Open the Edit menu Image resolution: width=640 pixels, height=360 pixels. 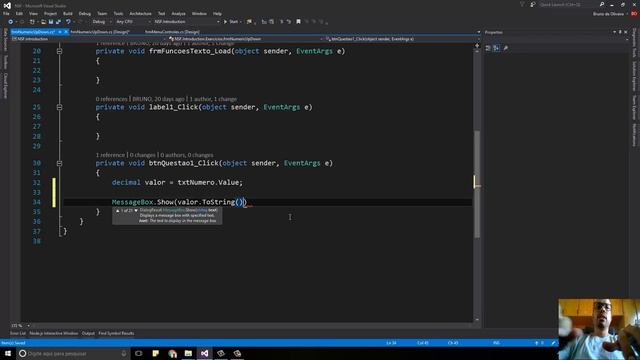[x=19, y=13]
